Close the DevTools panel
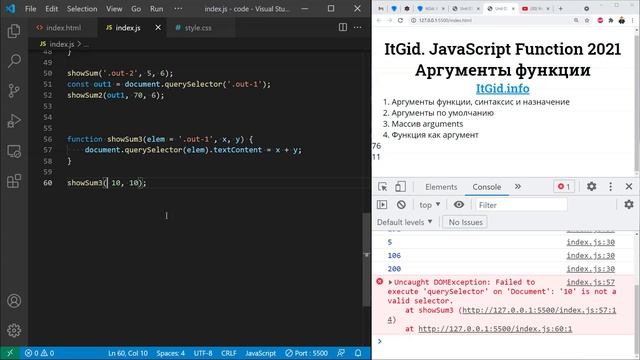Viewport: 640px width, 360px height. tap(629, 187)
